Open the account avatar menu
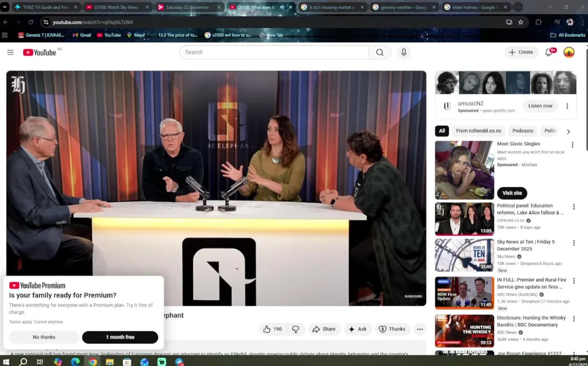Screen dimensions: 588x366 [x=569, y=52]
